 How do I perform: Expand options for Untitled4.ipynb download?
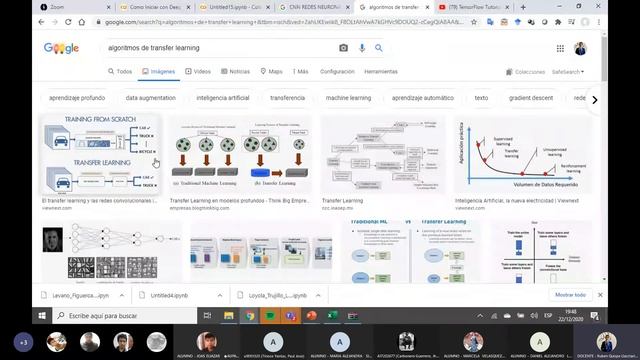click(220, 295)
